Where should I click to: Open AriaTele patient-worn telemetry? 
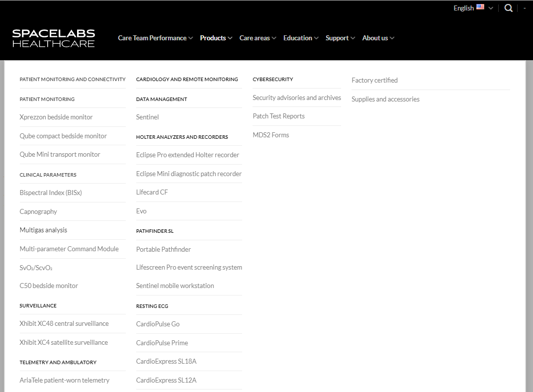coord(65,381)
